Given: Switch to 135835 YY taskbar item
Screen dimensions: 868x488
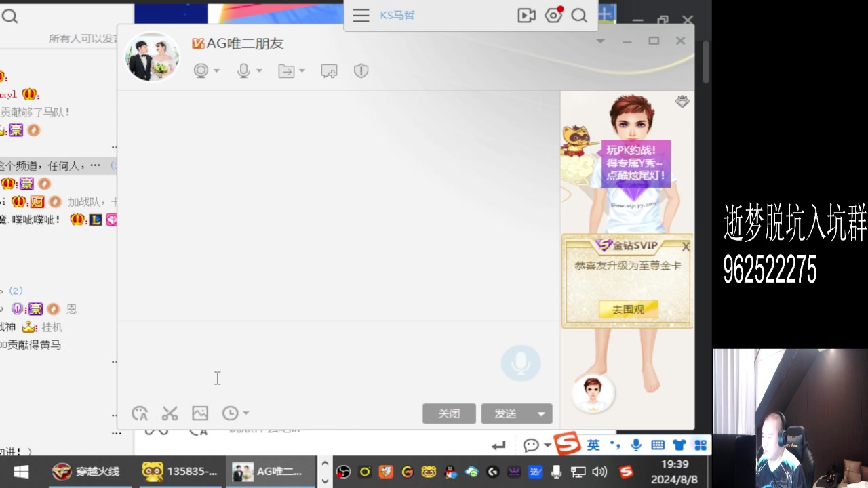Looking at the screenshot, I should pos(180,472).
